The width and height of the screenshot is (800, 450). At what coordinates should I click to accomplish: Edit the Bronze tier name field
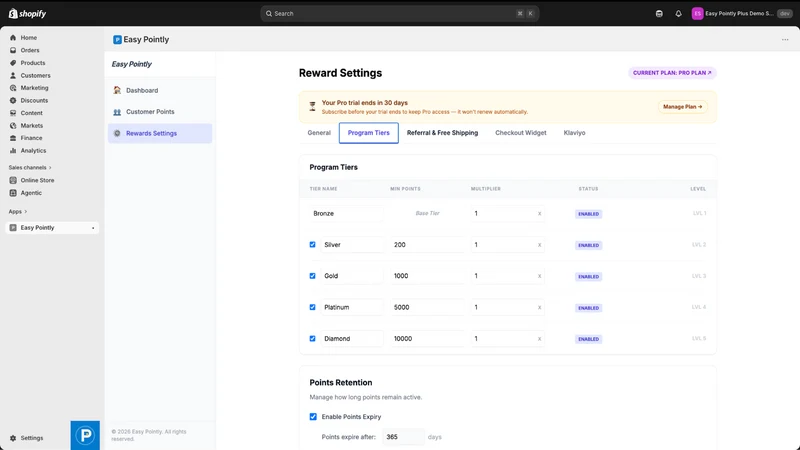coord(346,213)
